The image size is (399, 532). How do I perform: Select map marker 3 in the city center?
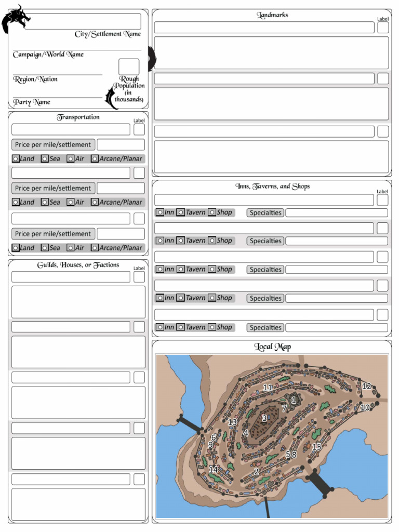coord(264,418)
